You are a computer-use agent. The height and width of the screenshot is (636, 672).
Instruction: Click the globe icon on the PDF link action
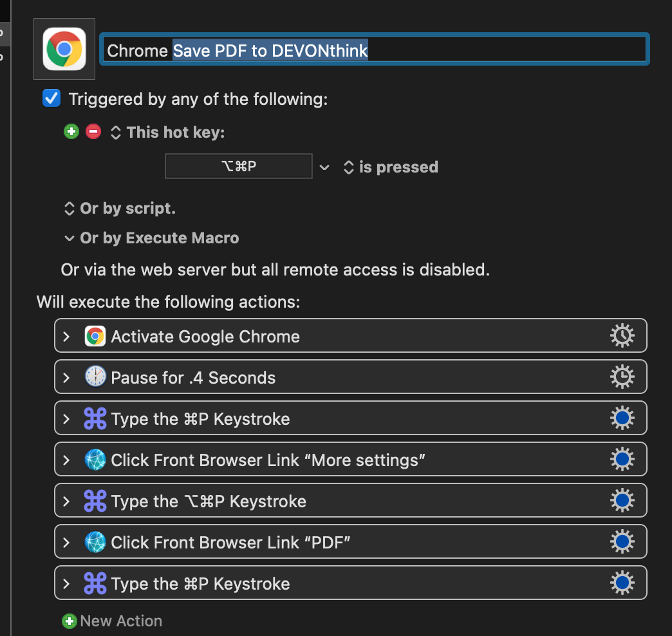point(95,541)
